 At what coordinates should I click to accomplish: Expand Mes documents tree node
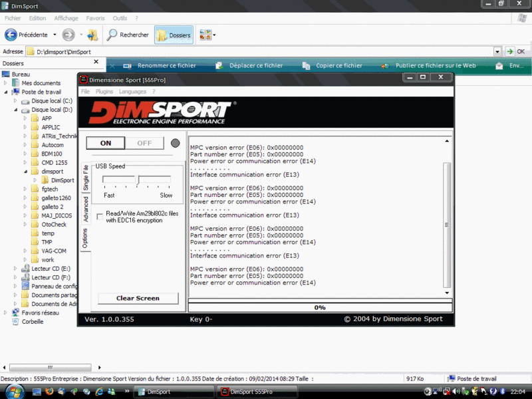click(5, 82)
